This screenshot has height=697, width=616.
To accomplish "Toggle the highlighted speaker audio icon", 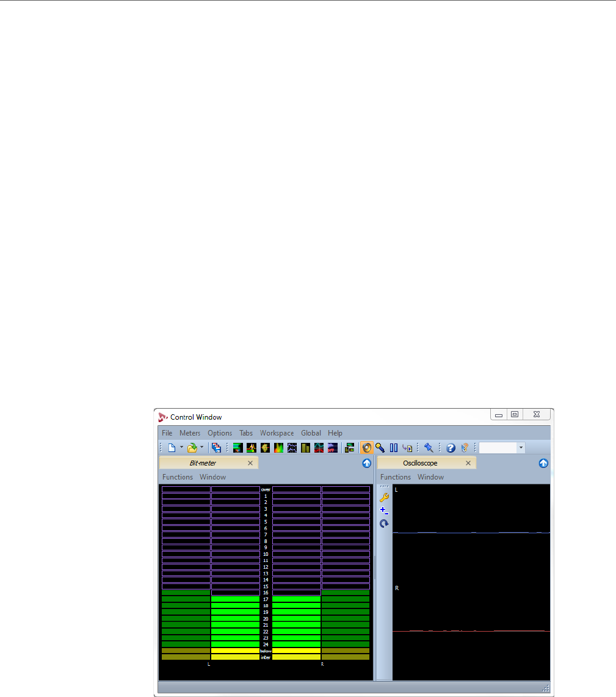I will pyautogui.click(x=366, y=448).
